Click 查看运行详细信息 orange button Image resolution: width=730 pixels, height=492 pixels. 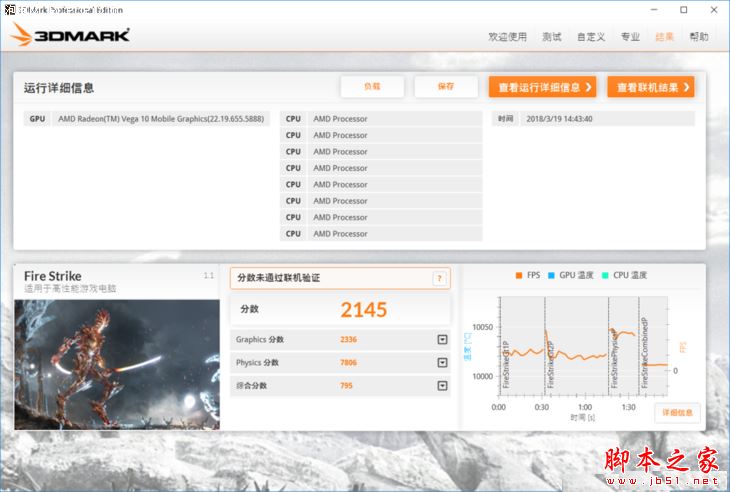[x=542, y=87]
